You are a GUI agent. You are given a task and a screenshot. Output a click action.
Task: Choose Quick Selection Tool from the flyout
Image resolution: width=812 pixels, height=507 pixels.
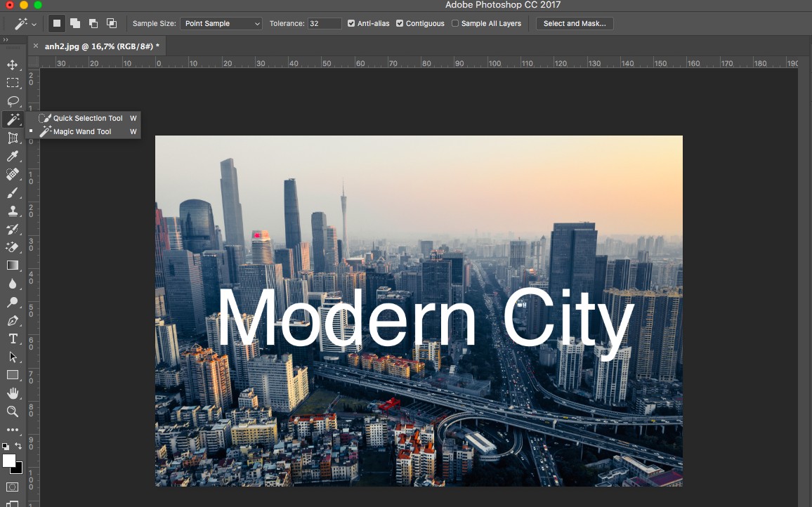[x=85, y=118]
